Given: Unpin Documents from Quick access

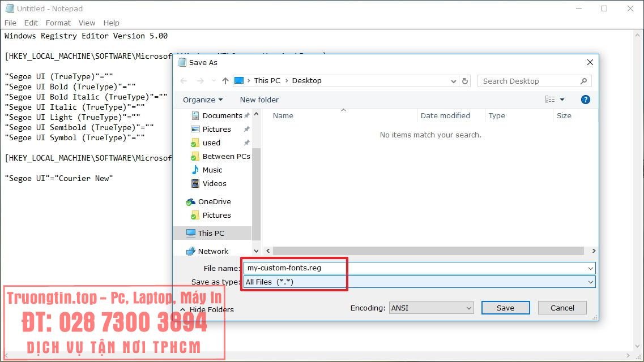Looking at the screenshot, I should [x=246, y=115].
